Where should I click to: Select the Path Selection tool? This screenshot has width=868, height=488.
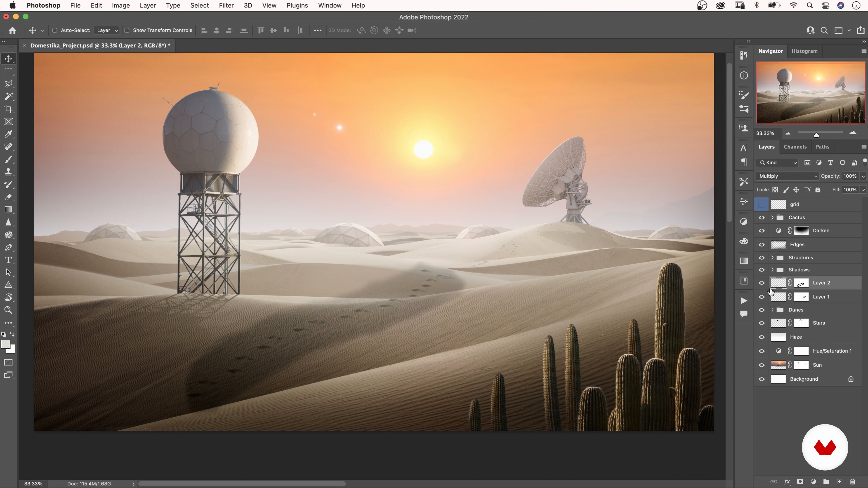click(x=8, y=272)
